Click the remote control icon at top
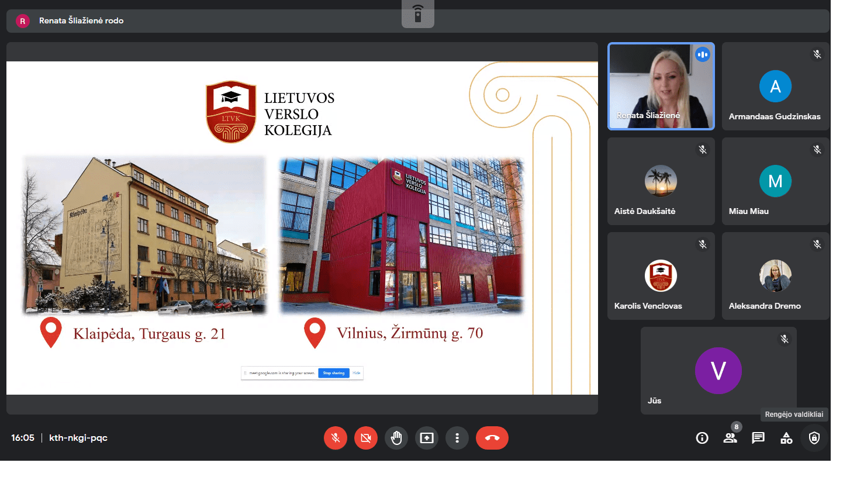The image size is (843, 504). point(418,13)
